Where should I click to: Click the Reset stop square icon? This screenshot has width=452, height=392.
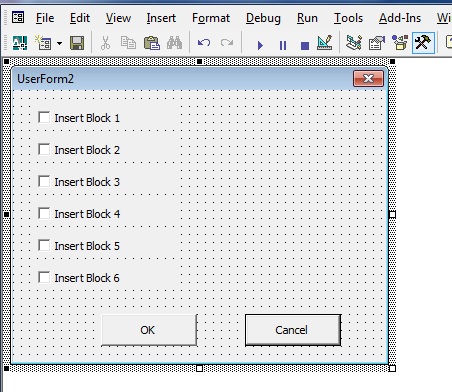(305, 45)
